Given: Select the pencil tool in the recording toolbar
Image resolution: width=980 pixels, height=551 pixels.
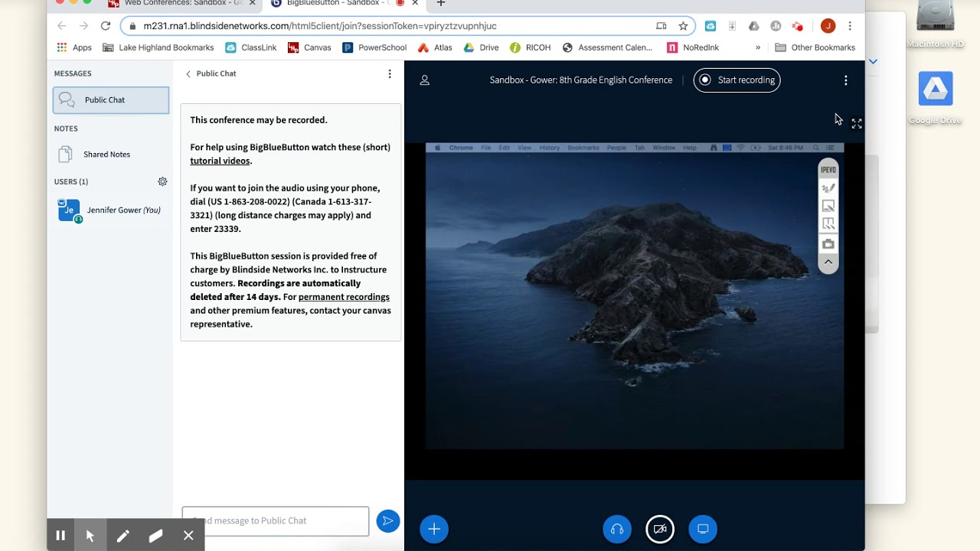Looking at the screenshot, I should pyautogui.click(x=123, y=536).
